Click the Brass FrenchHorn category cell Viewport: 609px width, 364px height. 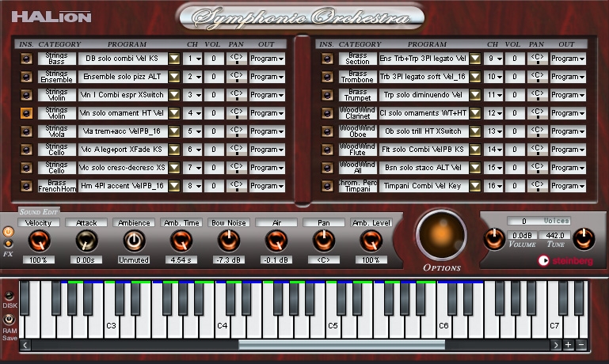click(57, 186)
